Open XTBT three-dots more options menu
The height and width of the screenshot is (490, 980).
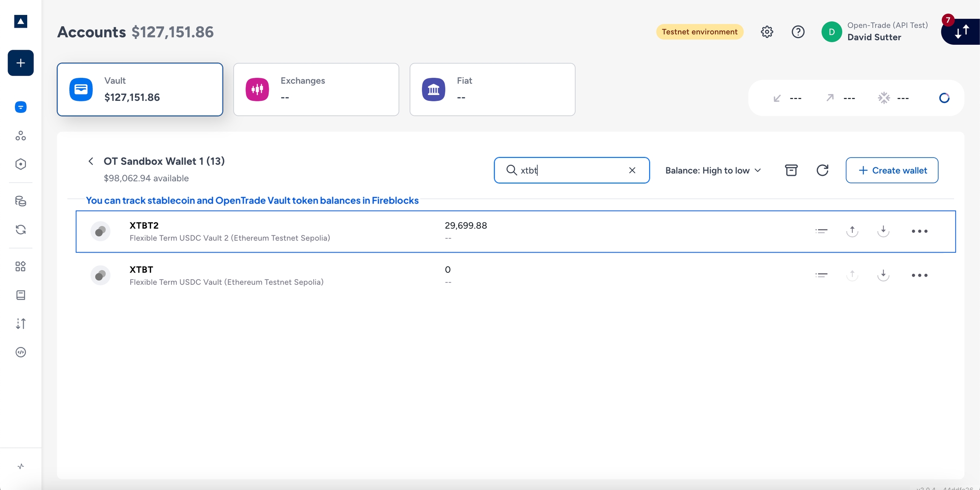point(919,275)
